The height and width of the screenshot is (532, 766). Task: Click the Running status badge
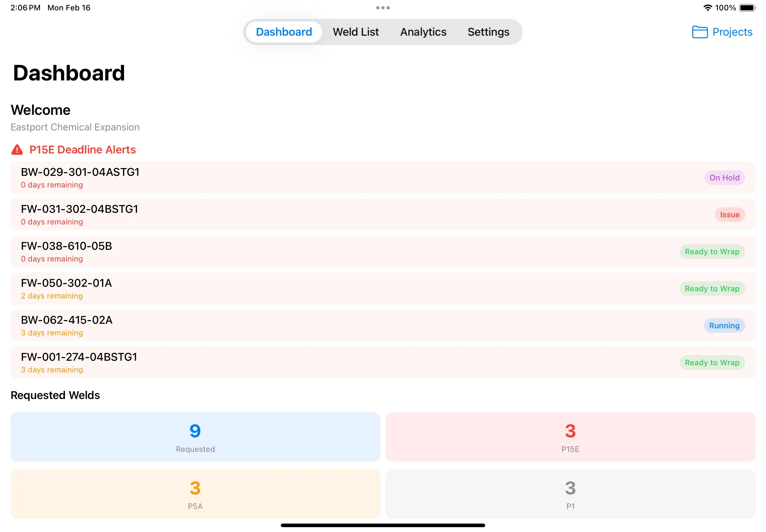(724, 325)
